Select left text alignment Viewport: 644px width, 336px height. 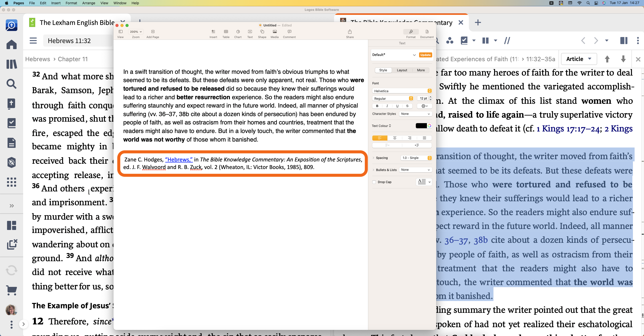[380, 138]
